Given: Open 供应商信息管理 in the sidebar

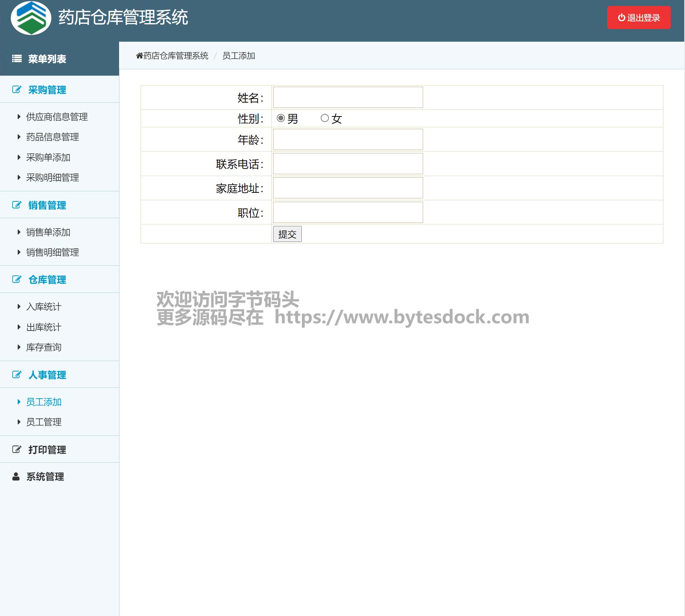Looking at the screenshot, I should [57, 117].
